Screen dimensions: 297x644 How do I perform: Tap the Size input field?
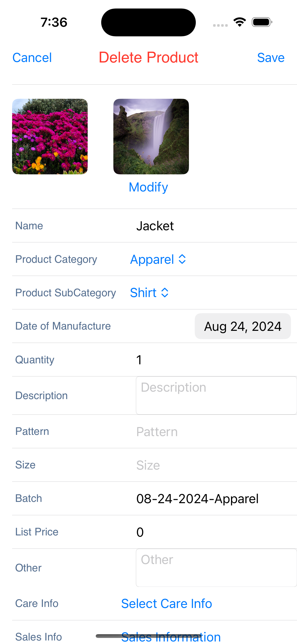[214, 465]
